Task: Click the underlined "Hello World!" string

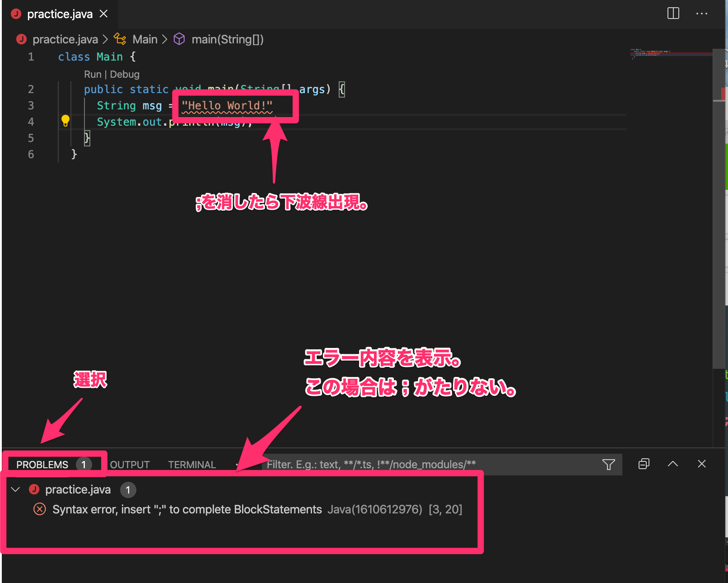Action: (227, 106)
